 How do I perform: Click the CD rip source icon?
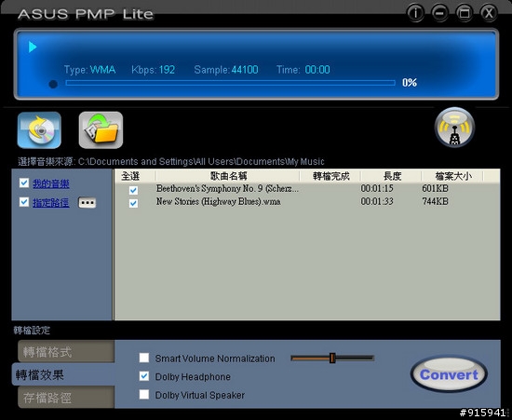point(39,130)
